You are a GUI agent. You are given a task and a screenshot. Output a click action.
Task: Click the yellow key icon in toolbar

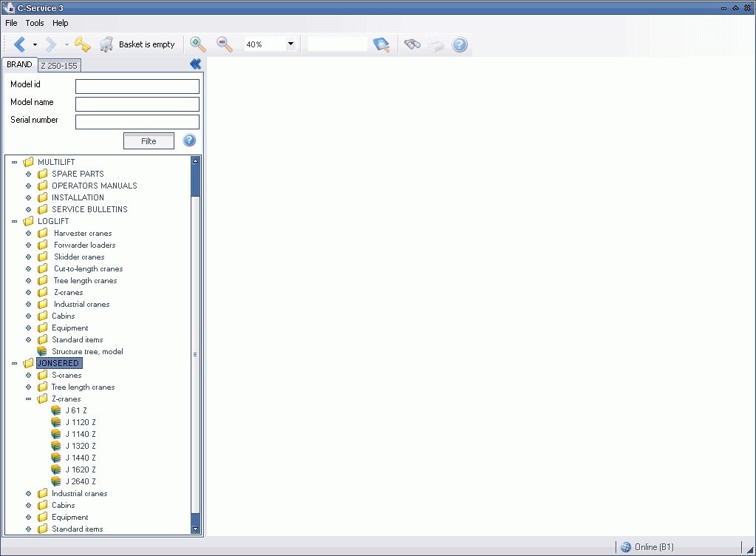pos(82,44)
